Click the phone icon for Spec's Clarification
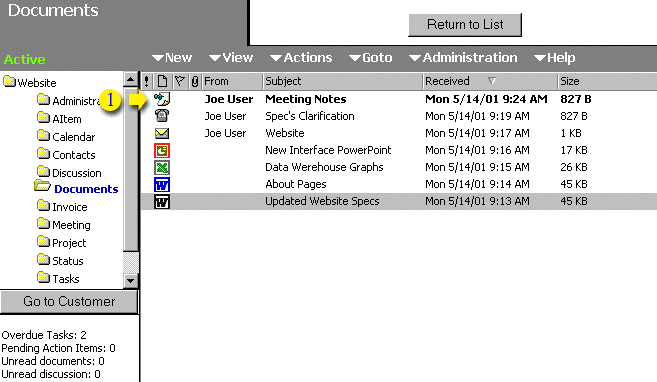The height and width of the screenshot is (382, 657). [162, 116]
